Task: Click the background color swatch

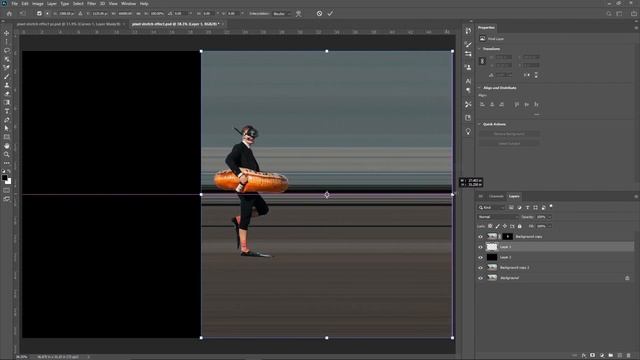Action: tap(9, 182)
